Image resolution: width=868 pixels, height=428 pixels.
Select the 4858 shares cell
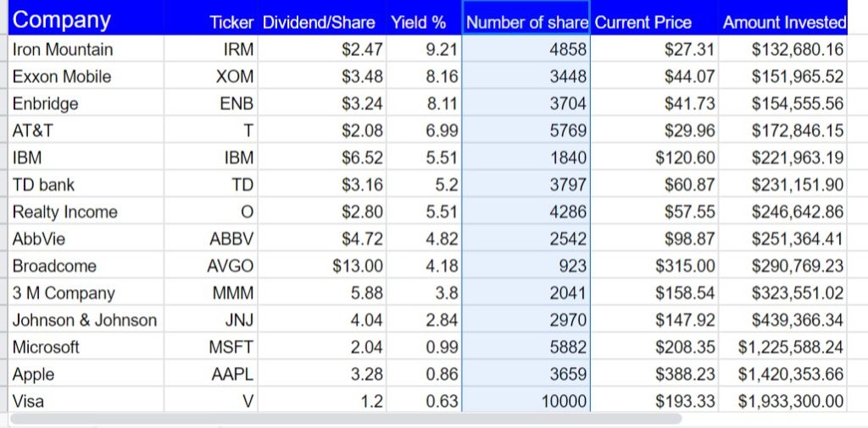[526, 49]
